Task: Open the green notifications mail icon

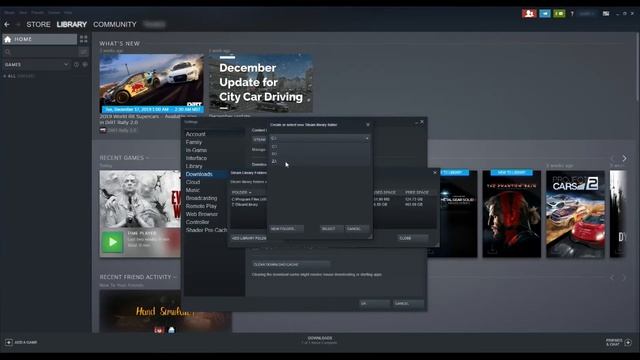Action: (x=559, y=13)
